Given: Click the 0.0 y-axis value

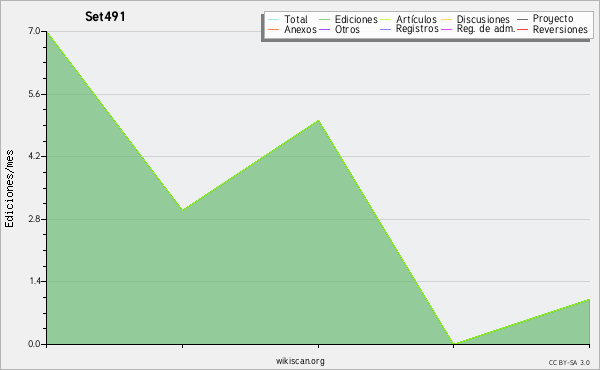Looking at the screenshot, I should pos(34,344).
